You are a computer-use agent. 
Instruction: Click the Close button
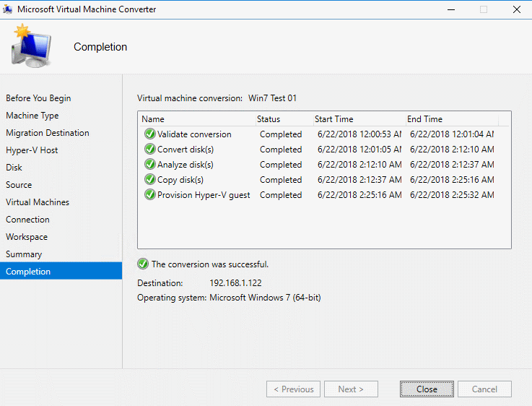click(x=427, y=389)
